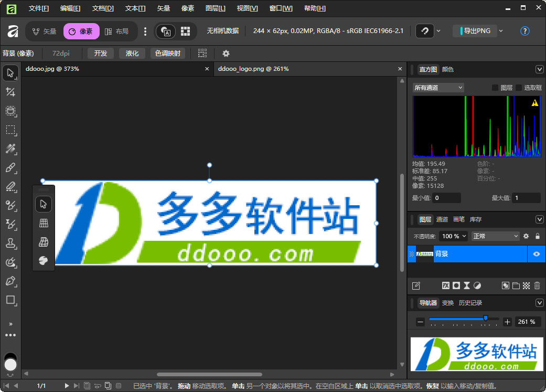The height and width of the screenshot is (392, 546).
Task: Open the 所有通道 channel dropdown
Action: pos(438,88)
